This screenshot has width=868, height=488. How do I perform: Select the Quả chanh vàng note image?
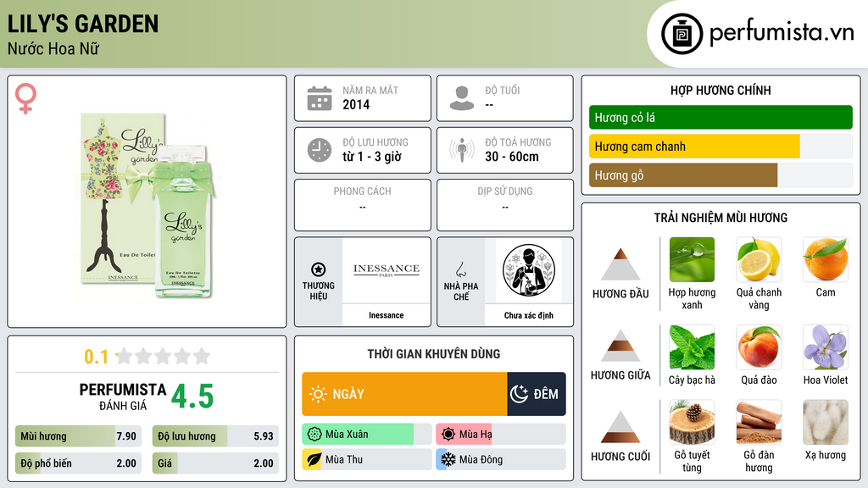coord(759,259)
